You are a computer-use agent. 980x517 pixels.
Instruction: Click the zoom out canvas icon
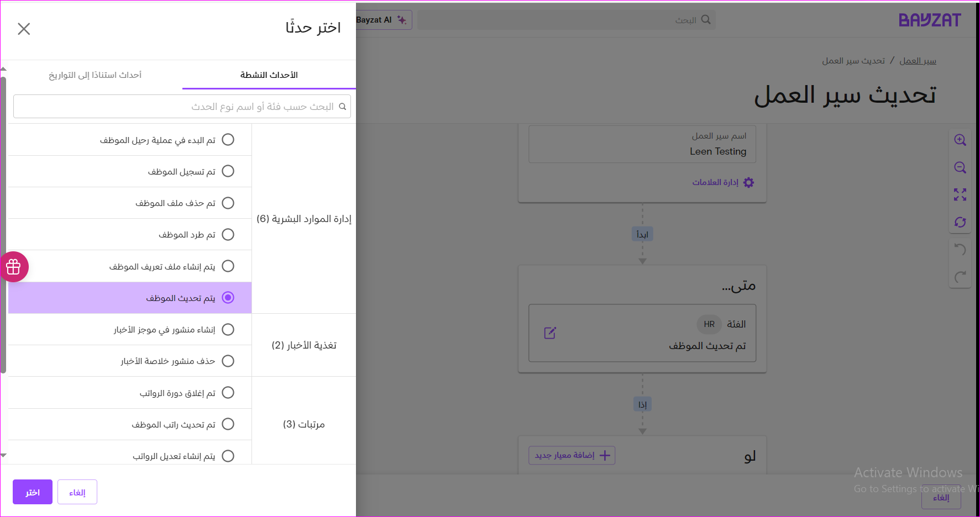pos(960,167)
